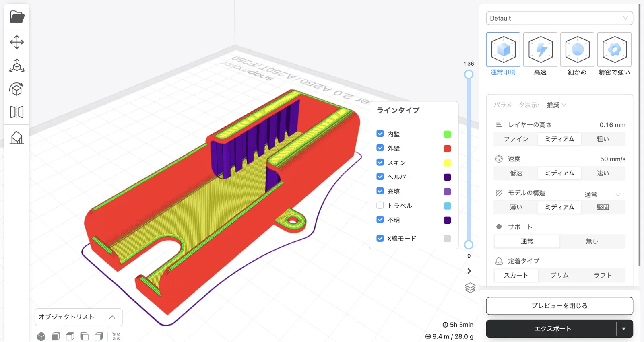Uncheck the 内壁 line type checkbox
The image size is (644, 342).
(x=380, y=134)
